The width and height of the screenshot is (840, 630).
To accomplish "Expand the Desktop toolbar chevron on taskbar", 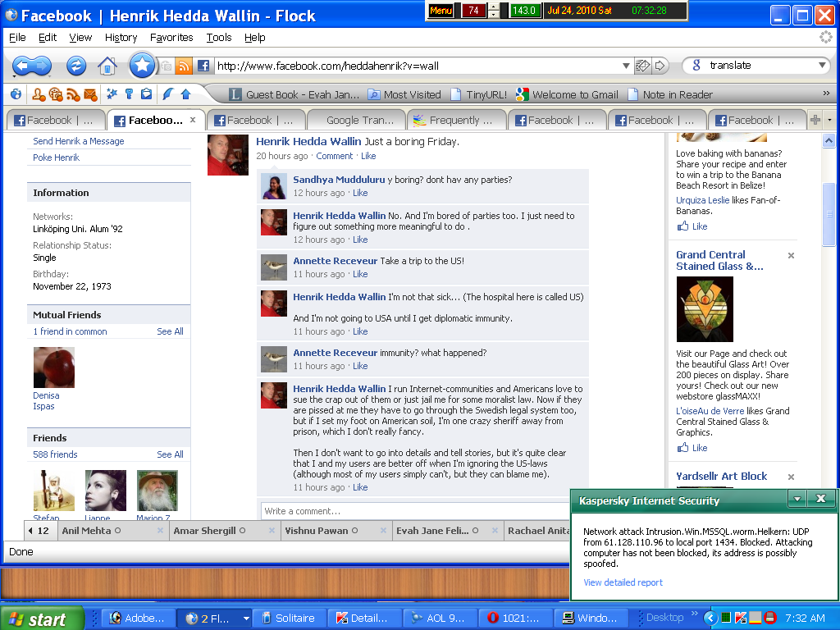I will 695,614.
